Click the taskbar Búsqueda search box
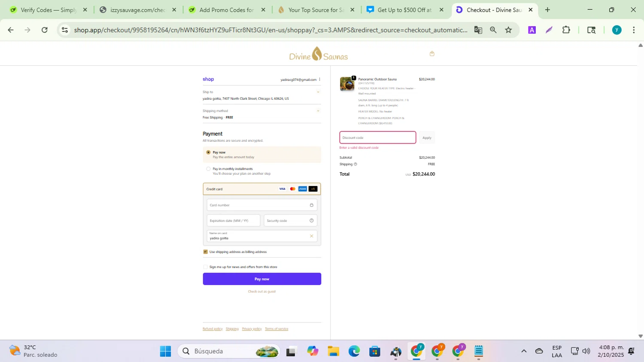 tap(229, 351)
